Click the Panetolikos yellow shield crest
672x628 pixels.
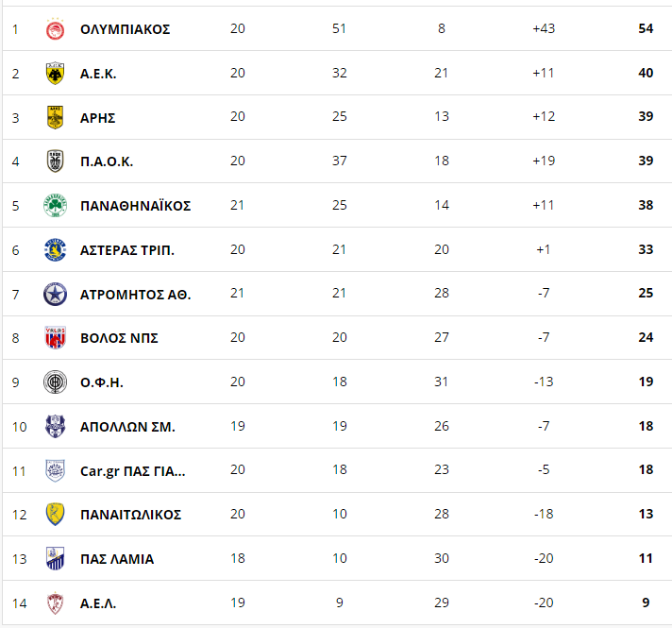[x=56, y=515]
